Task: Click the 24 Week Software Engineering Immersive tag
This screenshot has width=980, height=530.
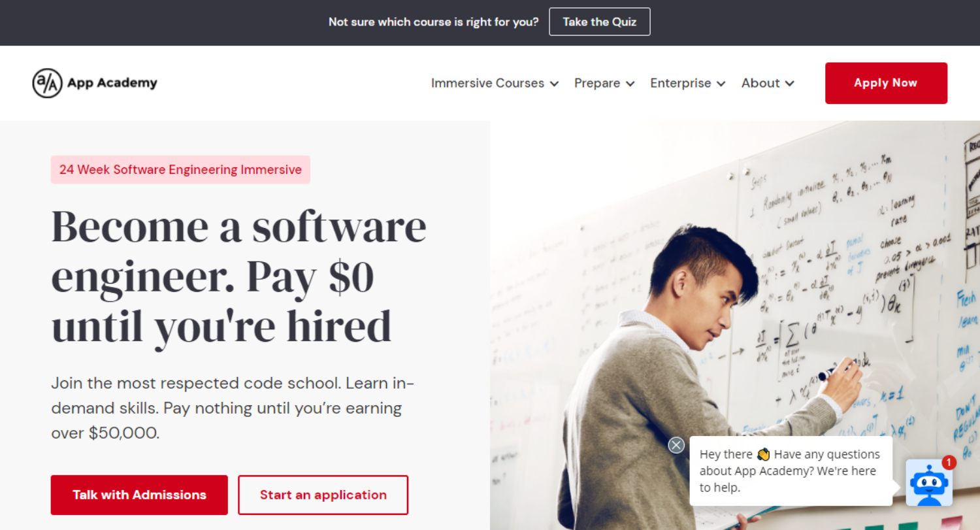Action: coord(180,169)
